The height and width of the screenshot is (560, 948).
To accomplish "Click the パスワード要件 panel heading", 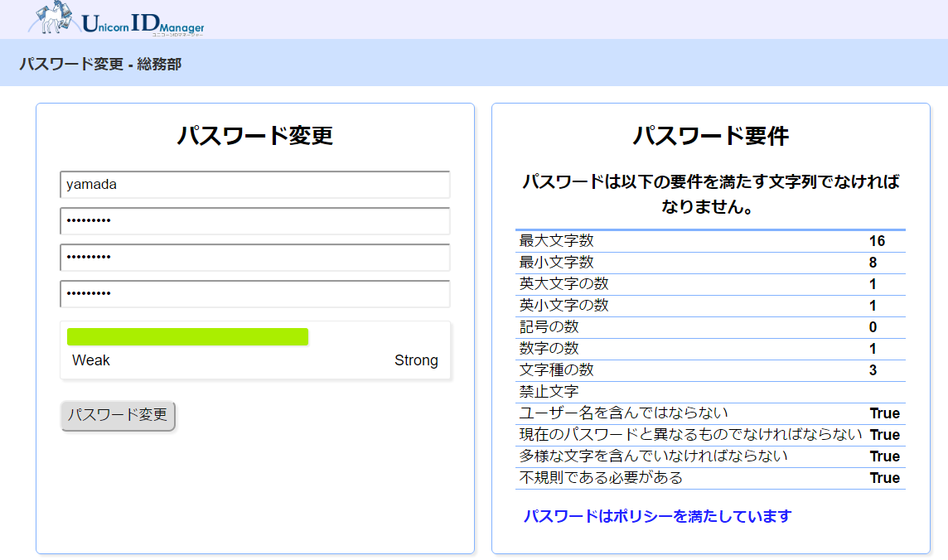I will click(710, 136).
